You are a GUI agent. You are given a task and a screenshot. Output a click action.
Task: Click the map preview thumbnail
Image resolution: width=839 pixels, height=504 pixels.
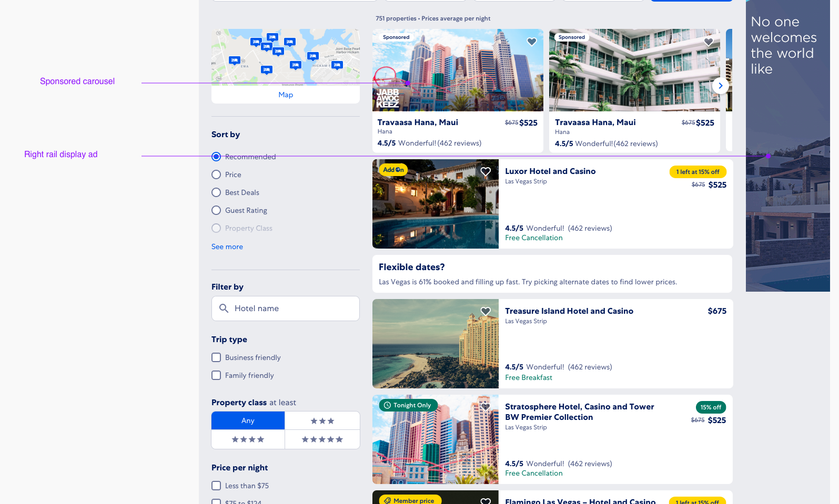(286, 57)
